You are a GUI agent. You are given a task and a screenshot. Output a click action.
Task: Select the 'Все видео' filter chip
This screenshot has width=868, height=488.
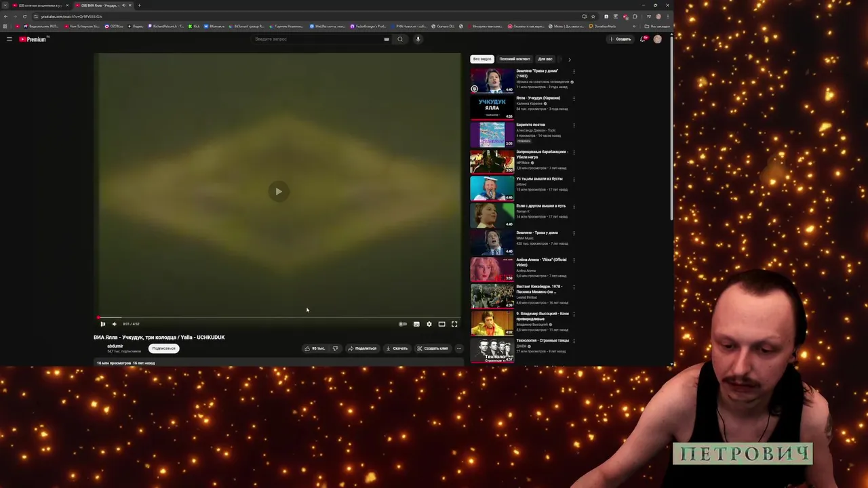(482, 59)
